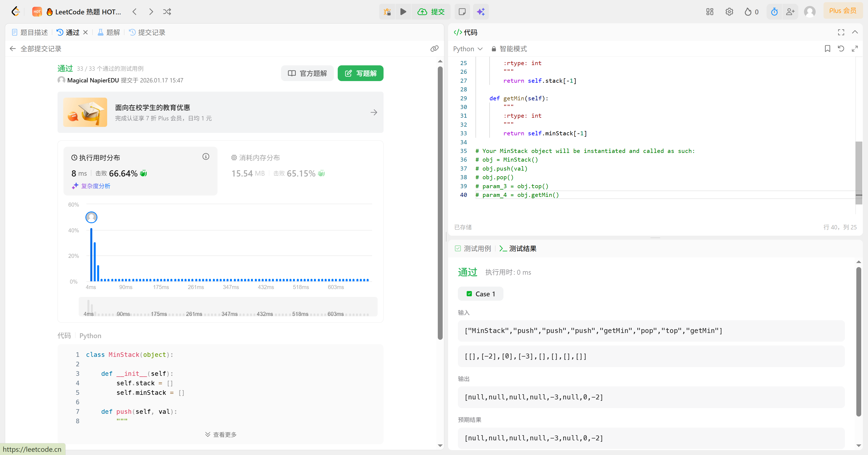The width and height of the screenshot is (868, 455).
Task: Open the layout grid icon
Action: [x=710, y=12]
